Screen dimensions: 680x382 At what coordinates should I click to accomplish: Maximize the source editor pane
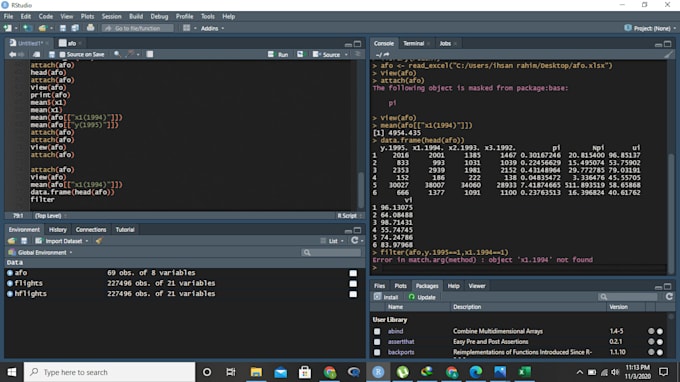click(x=357, y=44)
